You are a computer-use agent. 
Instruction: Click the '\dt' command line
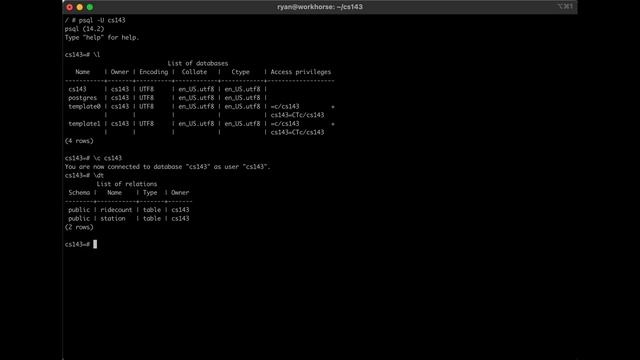coord(84,175)
